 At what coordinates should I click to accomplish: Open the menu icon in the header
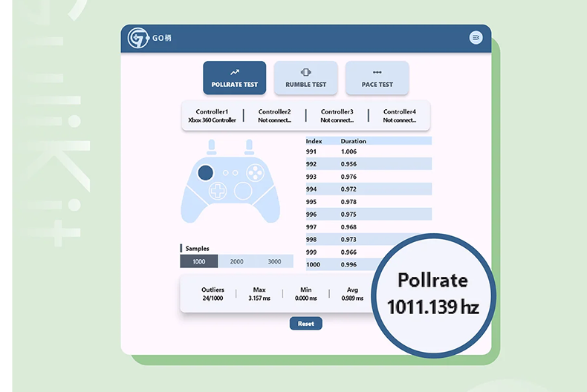476,38
